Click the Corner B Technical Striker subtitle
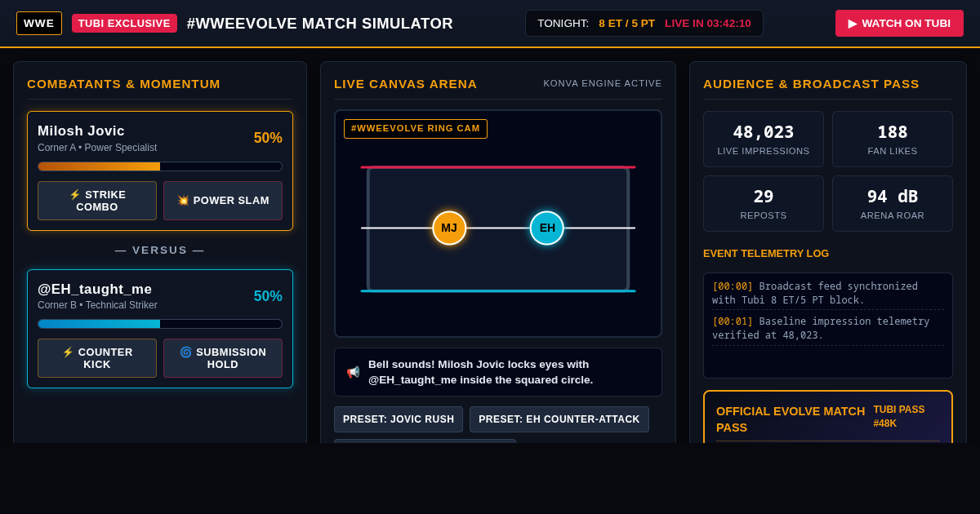Image resolution: width=980 pixels, height=514 pixels. coord(97,305)
